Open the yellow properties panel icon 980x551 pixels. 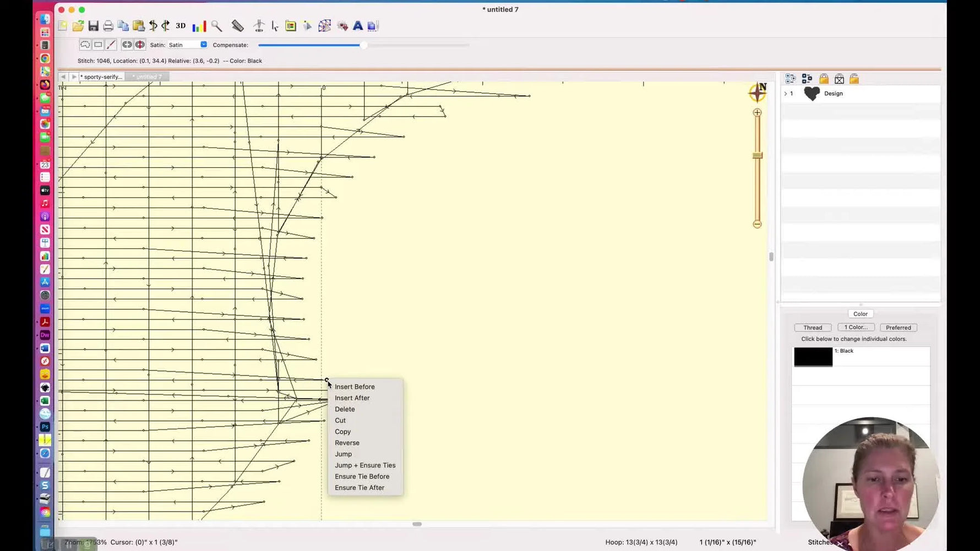291,26
